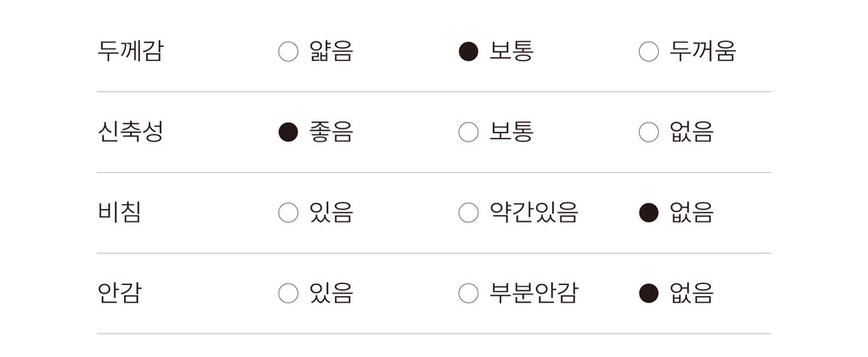This screenshot has width=868, height=357.
Task: Select the filled 보통 radio for 두께감
Action: coord(469,52)
